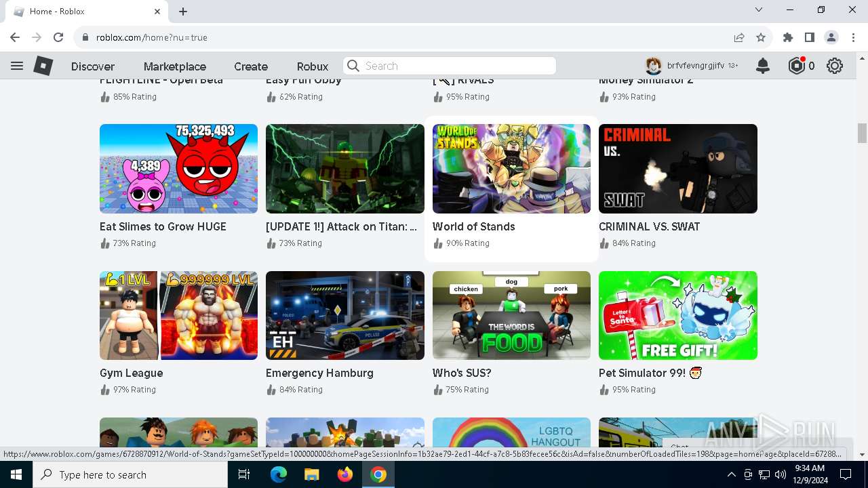
Task: Click the CRIMINAL VS. SWAT title
Action: pos(650,226)
